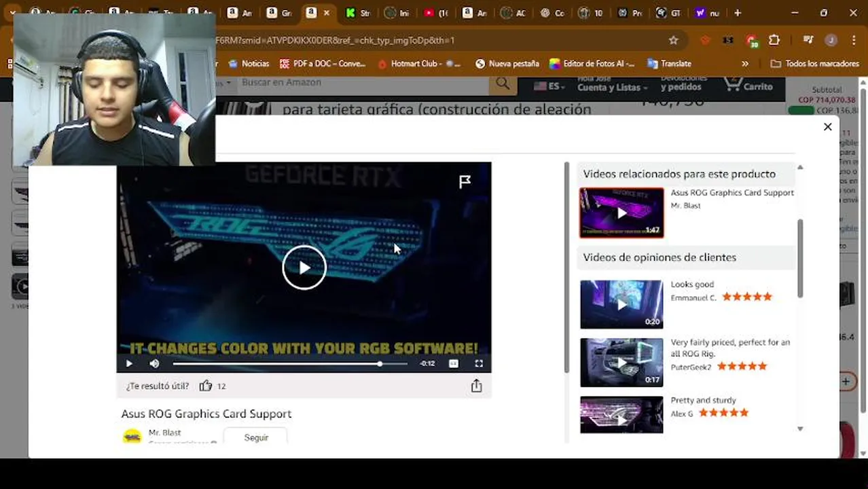The image size is (868, 489).
Task: Open the 'Pretty and sturdy' review title
Action: click(x=703, y=401)
